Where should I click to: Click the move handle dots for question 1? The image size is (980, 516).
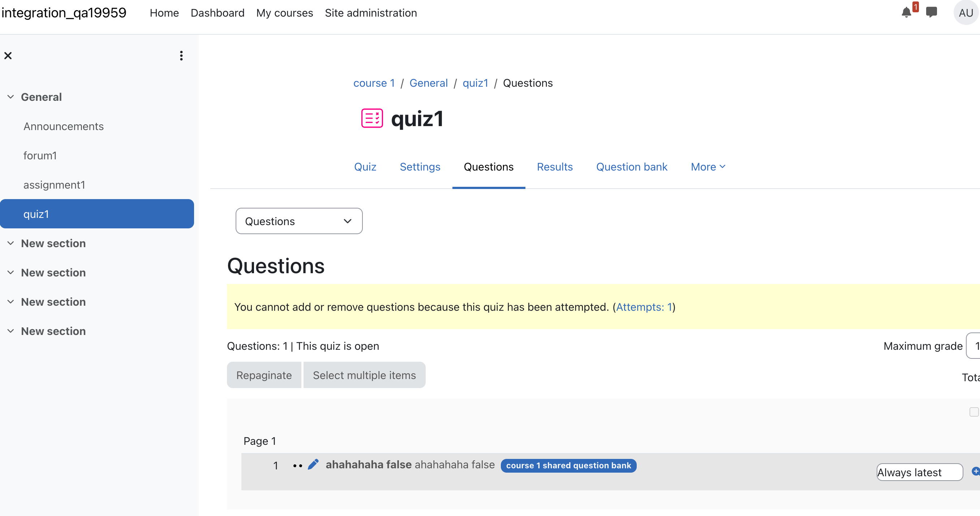point(297,465)
